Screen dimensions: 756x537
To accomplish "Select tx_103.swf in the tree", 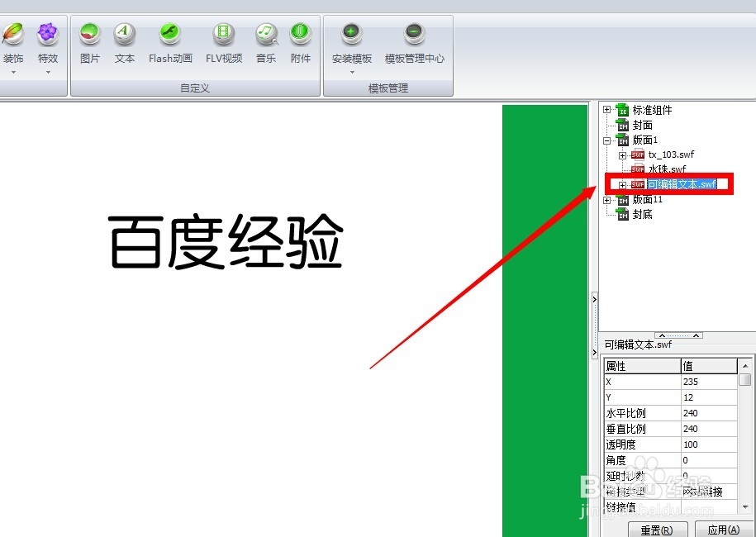I will click(x=671, y=154).
